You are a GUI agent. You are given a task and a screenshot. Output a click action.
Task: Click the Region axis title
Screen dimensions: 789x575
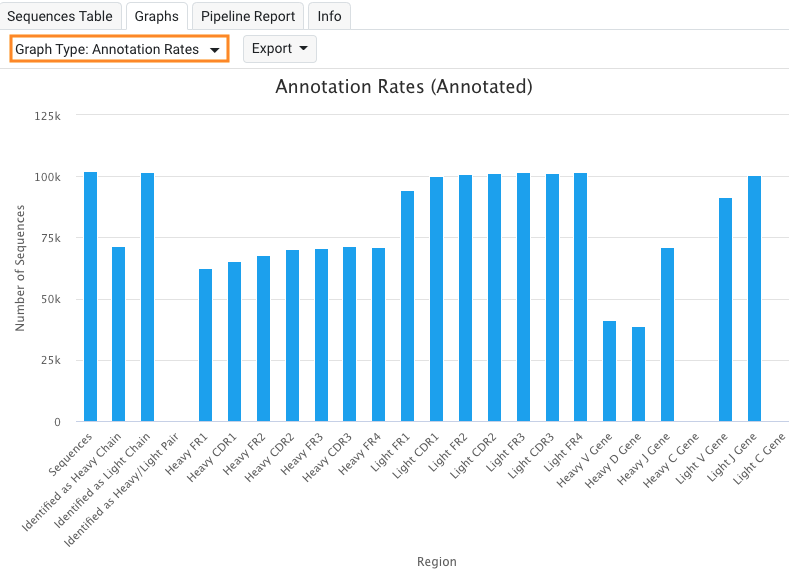(437, 561)
